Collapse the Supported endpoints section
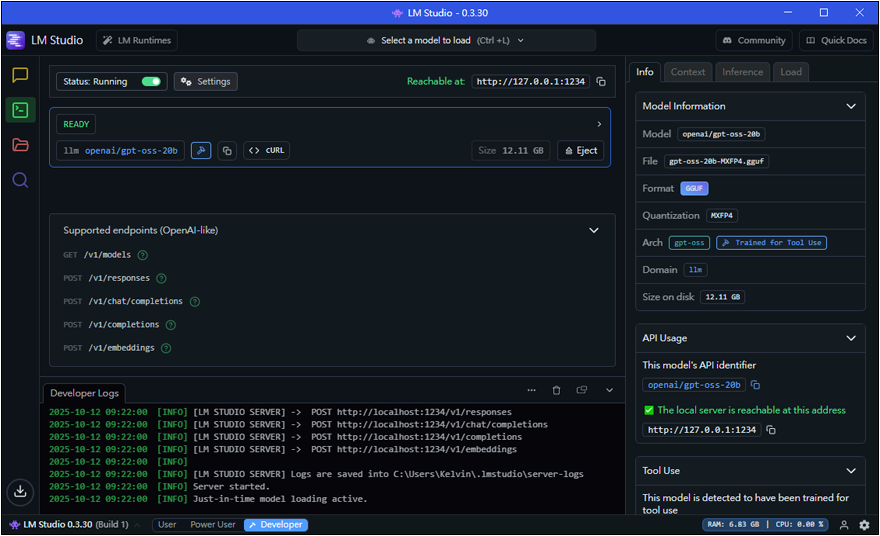Viewport: 880px width, 536px height. tap(594, 230)
